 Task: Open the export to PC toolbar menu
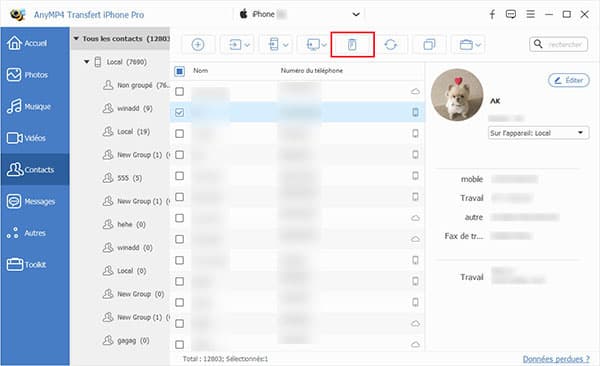(316, 45)
